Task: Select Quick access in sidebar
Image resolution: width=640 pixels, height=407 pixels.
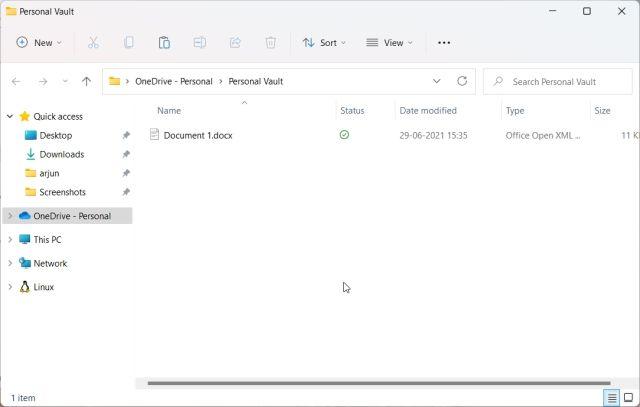Action: 58,116
